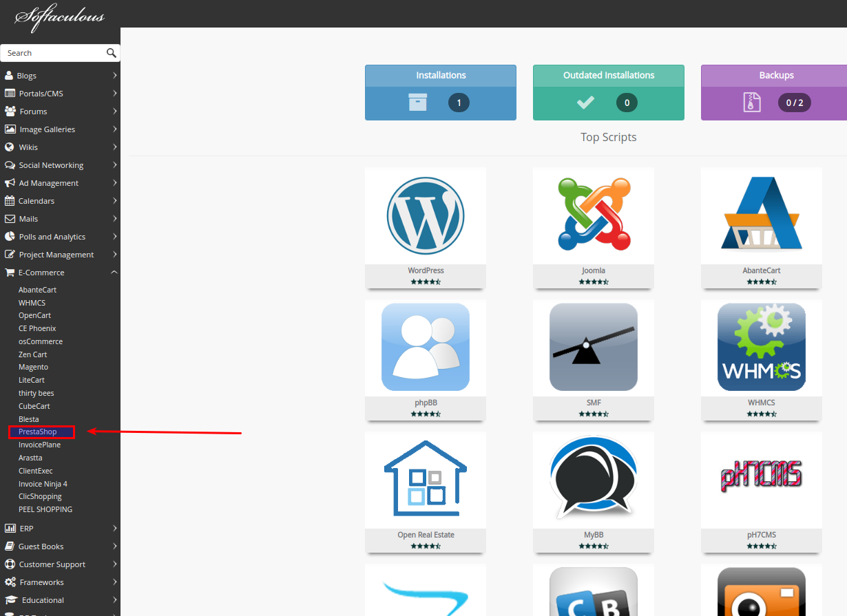Expand the Guest Books chevron

click(114, 546)
